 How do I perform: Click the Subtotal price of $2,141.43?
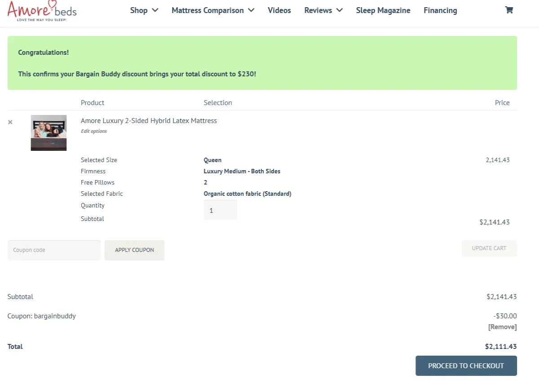click(497, 222)
